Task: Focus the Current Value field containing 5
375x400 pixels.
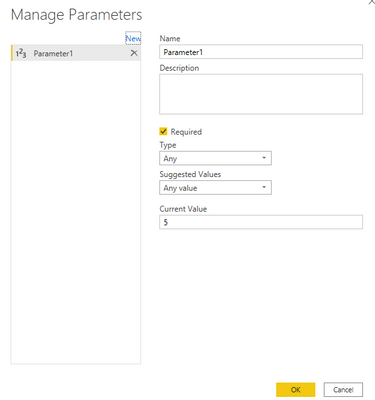Action: pyautogui.click(x=261, y=222)
